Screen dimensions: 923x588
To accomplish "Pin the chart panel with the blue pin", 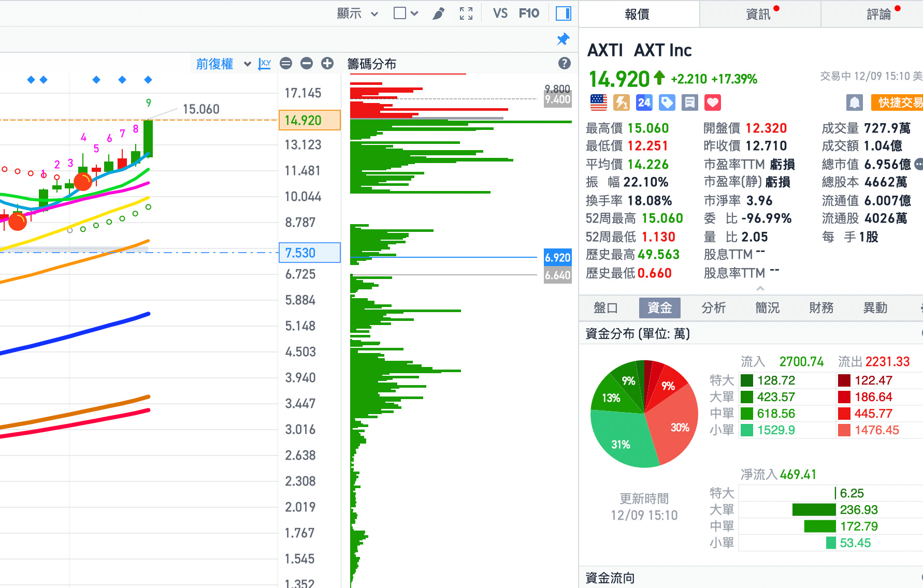I will [x=563, y=39].
